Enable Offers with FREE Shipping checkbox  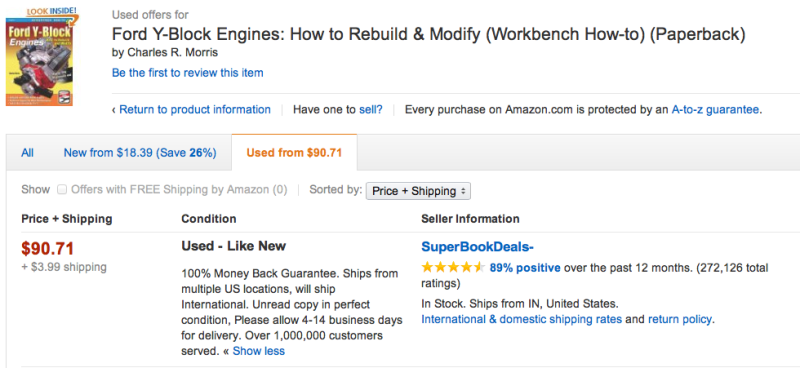pos(62,190)
